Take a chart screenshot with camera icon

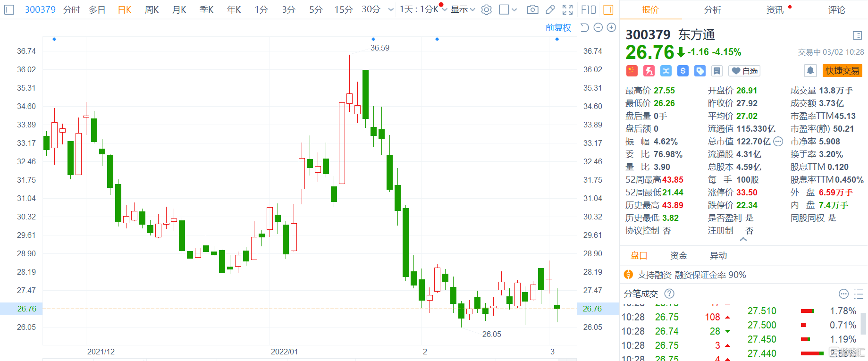click(x=532, y=9)
